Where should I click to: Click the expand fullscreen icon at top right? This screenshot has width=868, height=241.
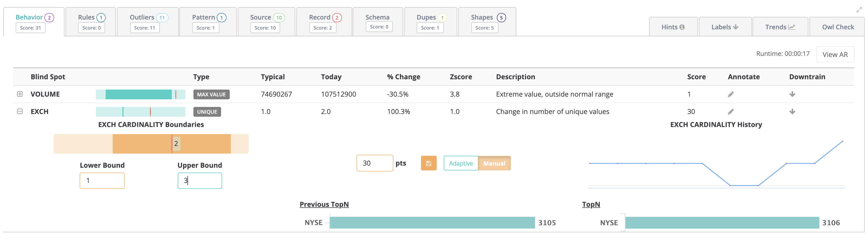(x=859, y=10)
